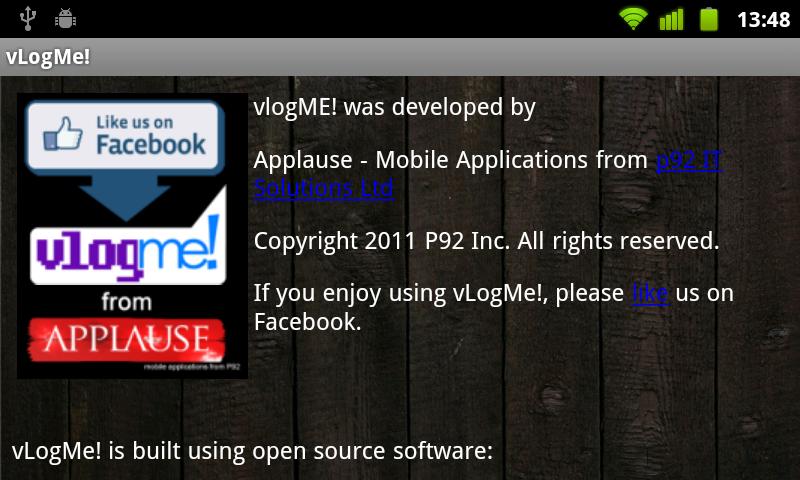Click the word 'from' in promo image

127,301
